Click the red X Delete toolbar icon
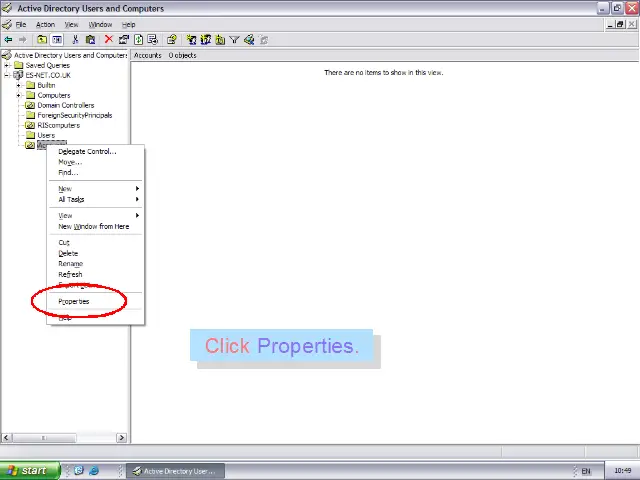 click(x=109, y=39)
